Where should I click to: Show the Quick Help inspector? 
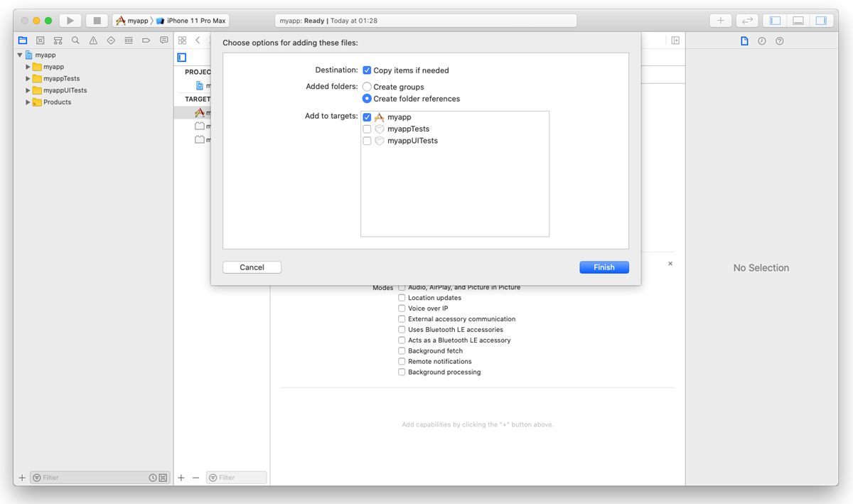(x=780, y=41)
